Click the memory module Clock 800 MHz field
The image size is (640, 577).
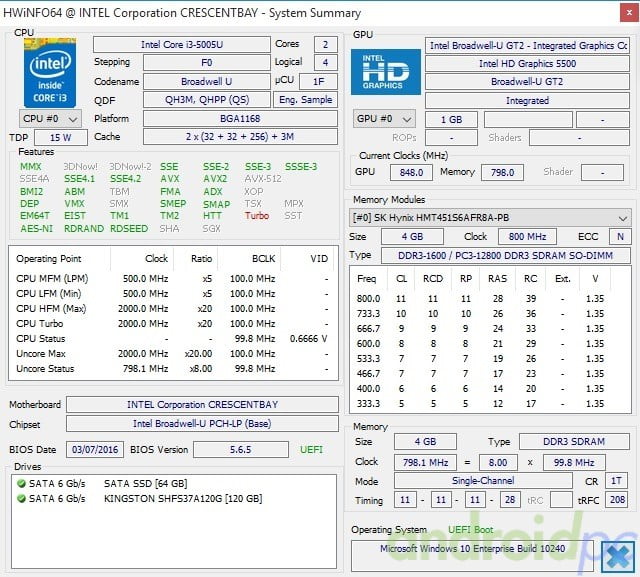(x=527, y=236)
